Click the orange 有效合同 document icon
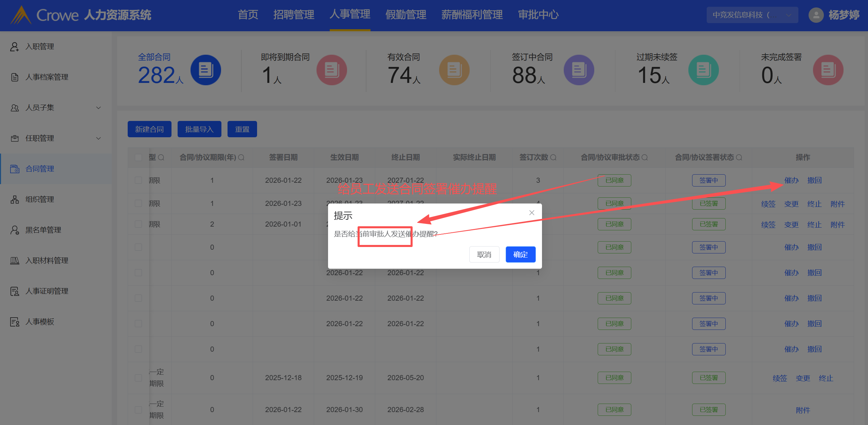The width and height of the screenshot is (868, 425). pos(454,70)
